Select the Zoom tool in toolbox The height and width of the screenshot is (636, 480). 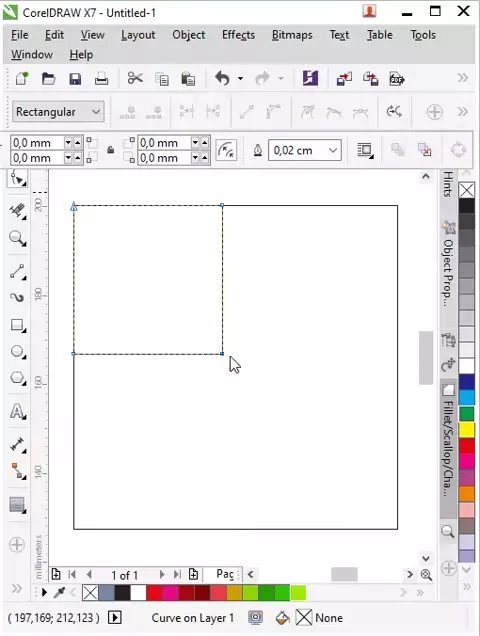(x=17, y=238)
